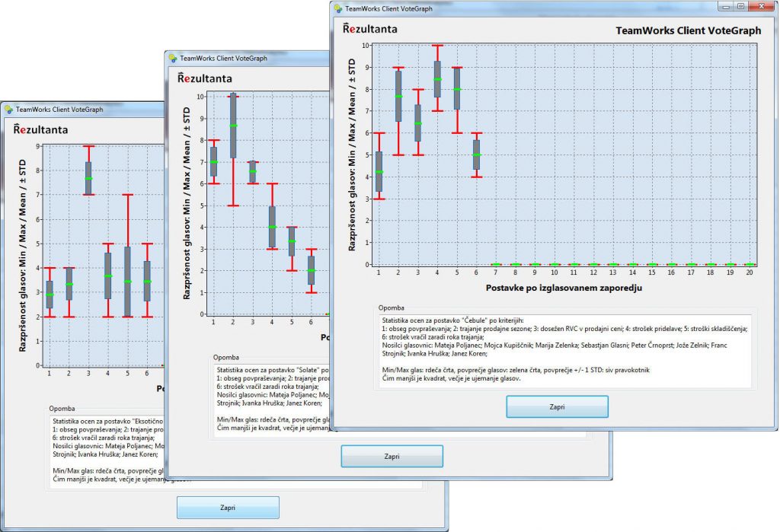The width and height of the screenshot is (780, 532).
Task: Click the "Opomba" label in the front window
Action: pos(392,307)
